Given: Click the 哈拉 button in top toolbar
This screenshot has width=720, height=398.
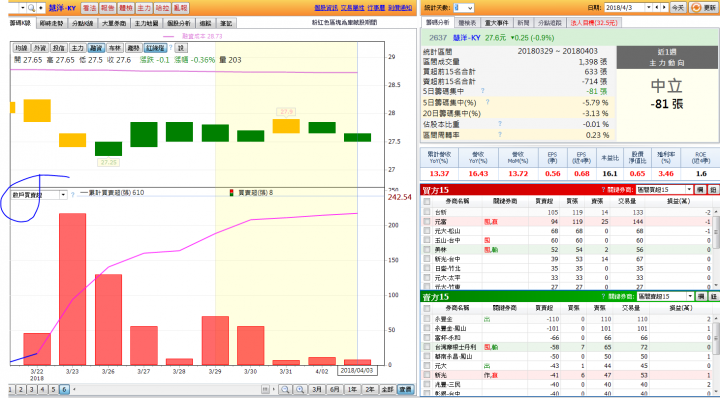Looking at the screenshot, I should click(x=162, y=8).
